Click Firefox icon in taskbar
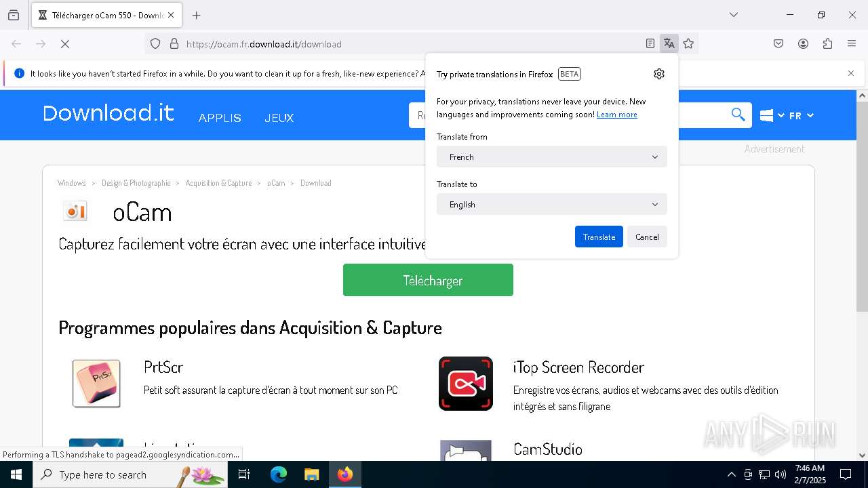 pyautogui.click(x=345, y=474)
